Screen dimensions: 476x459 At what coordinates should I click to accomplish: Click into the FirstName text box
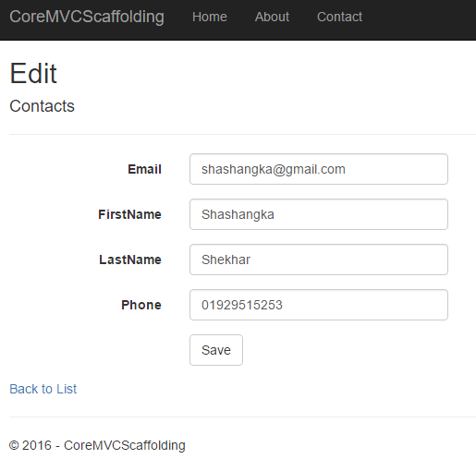tap(319, 214)
